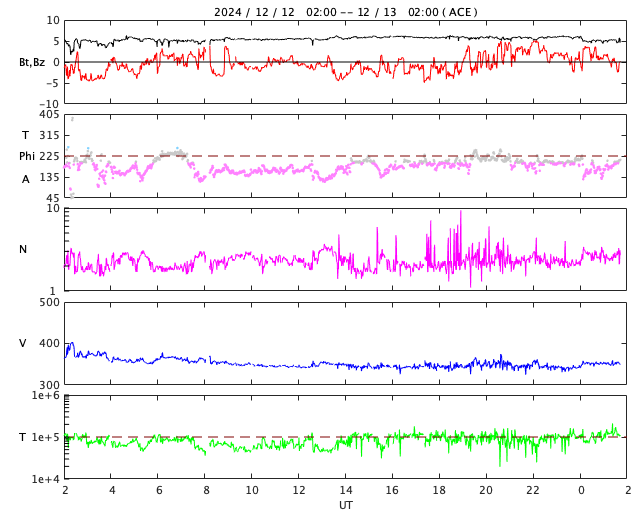Click the 0 hour tick on the x-axis
Image resolution: width=640 pixels, height=512 pixels.
click(x=581, y=491)
